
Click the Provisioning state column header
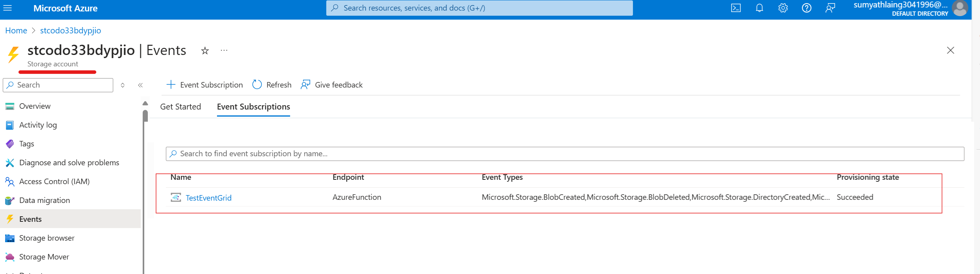click(868, 177)
